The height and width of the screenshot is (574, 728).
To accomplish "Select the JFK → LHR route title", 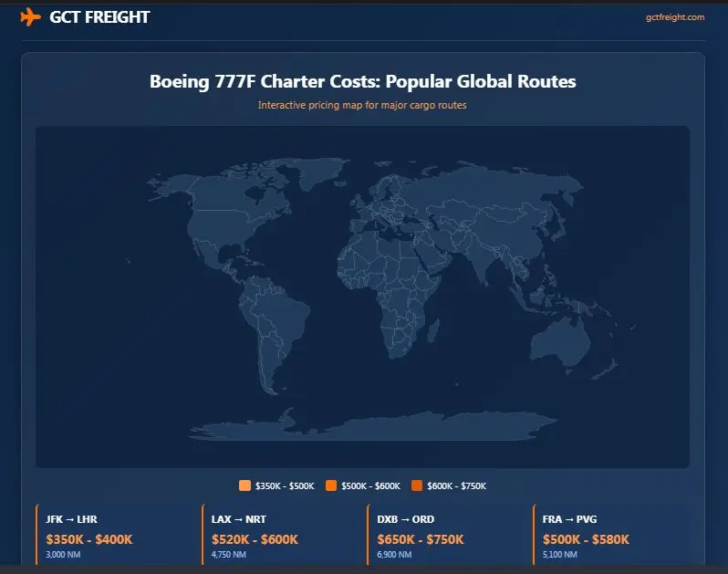I will pyautogui.click(x=71, y=519).
